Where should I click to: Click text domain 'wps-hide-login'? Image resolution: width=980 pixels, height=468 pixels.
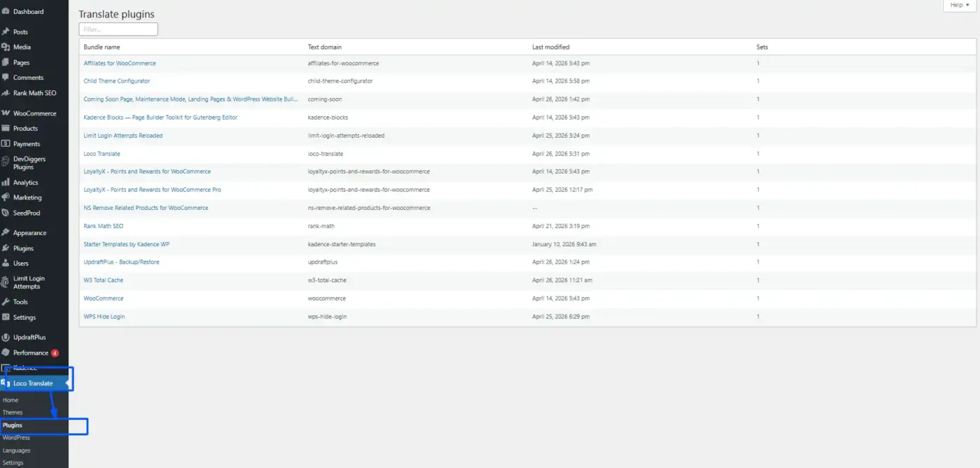328,317
